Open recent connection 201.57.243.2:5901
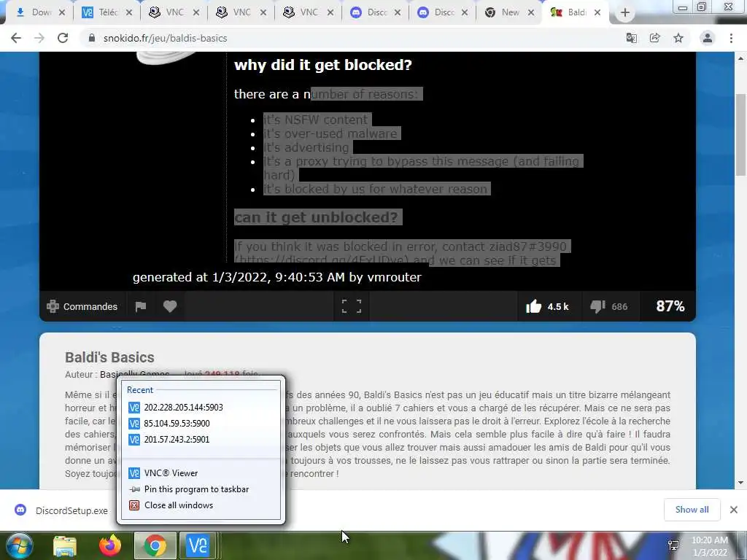Viewport: 747px width, 560px height. pyautogui.click(x=200, y=440)
